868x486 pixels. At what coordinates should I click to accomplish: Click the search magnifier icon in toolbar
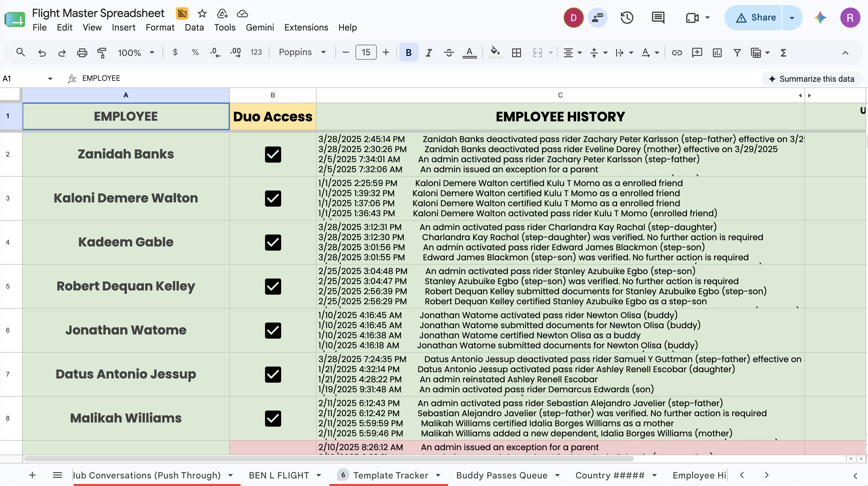(20, 52)
